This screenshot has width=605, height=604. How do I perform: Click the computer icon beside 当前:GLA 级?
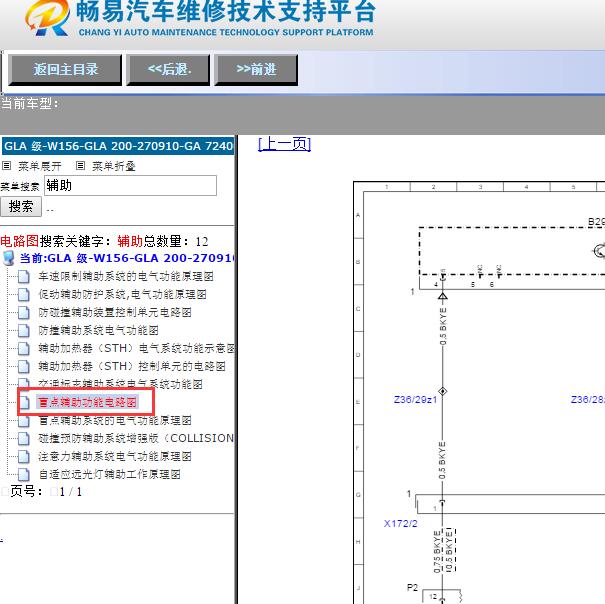tap(8, 258)
